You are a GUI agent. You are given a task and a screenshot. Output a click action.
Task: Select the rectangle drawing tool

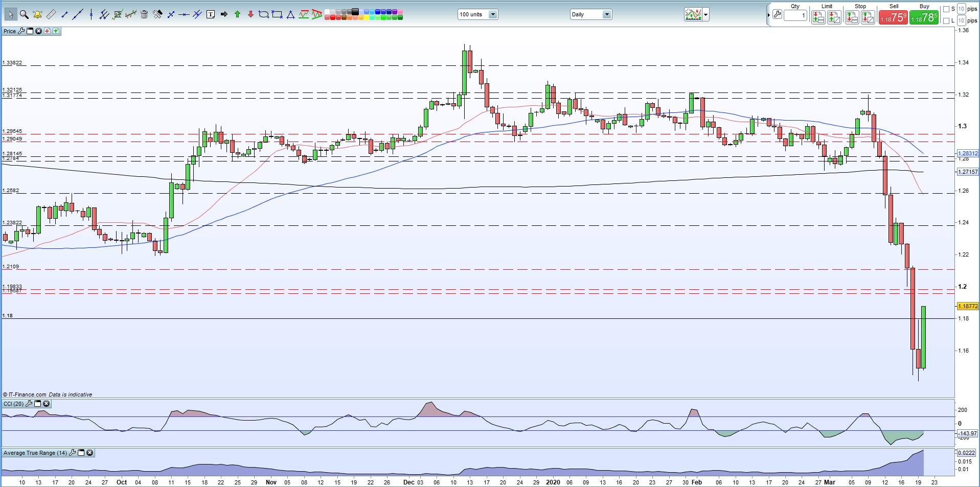point(277,14)
